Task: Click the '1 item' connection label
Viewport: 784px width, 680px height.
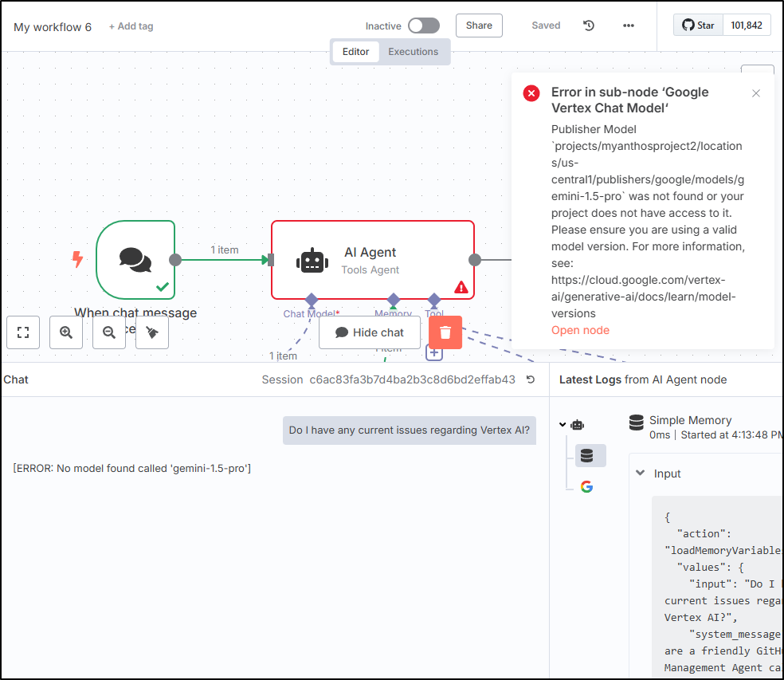Action: click(225, 250)
